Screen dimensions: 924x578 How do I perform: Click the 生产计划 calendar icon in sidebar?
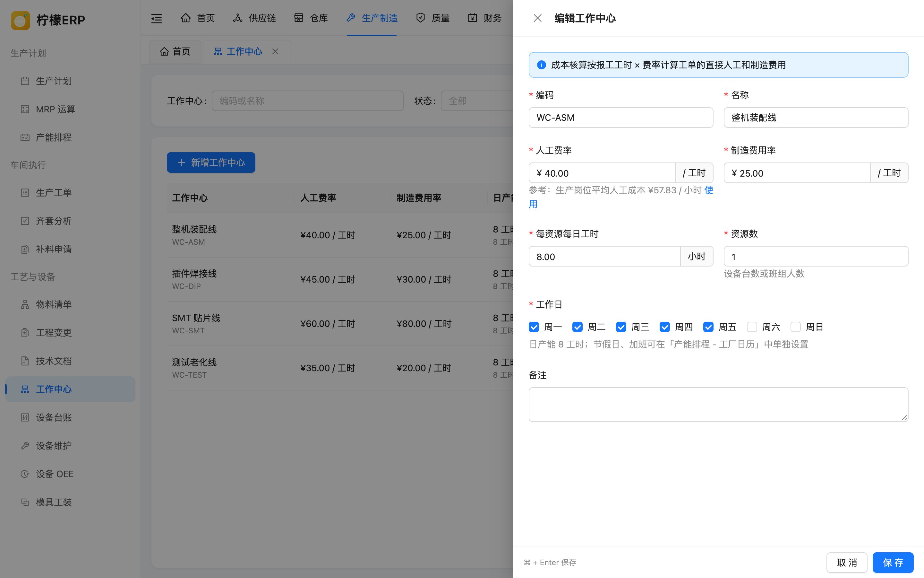click(x=25, y=81)
